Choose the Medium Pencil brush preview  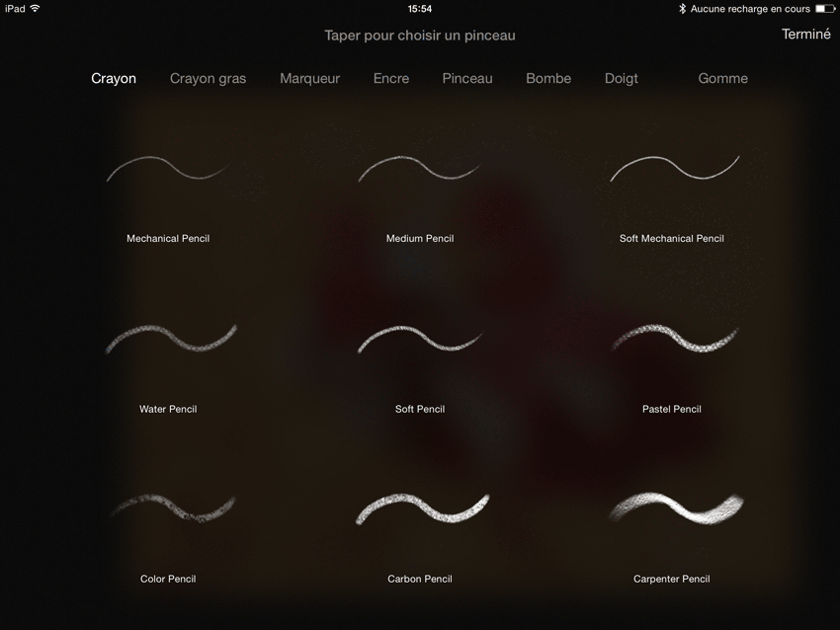tap(419, 169)
